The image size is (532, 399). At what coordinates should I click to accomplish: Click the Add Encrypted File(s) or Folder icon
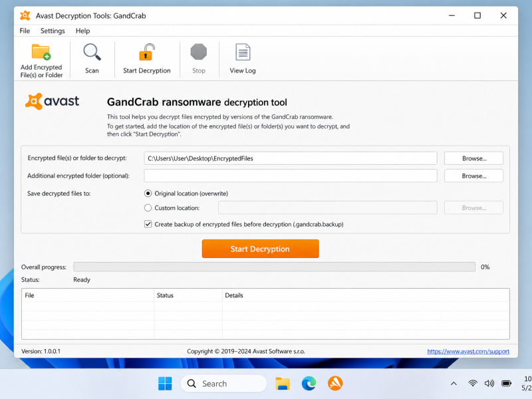point(41,52)
